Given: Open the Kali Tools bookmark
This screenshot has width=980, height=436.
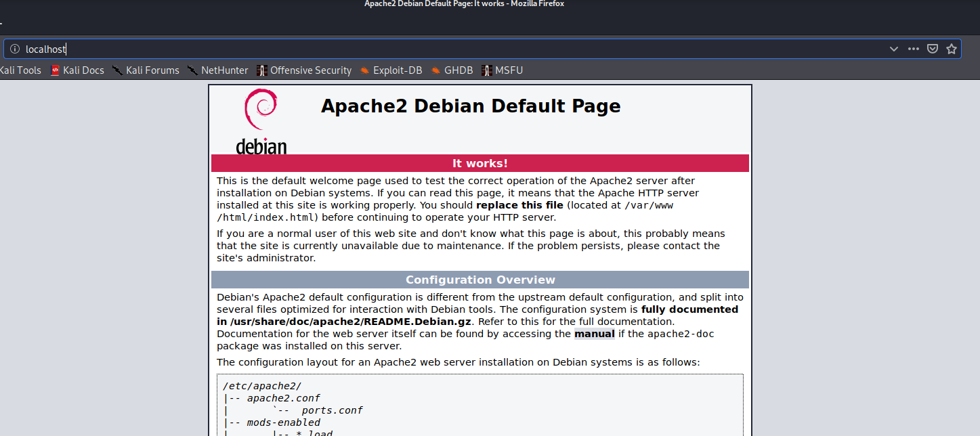Looking at the screenshot, I should [20, 70].
